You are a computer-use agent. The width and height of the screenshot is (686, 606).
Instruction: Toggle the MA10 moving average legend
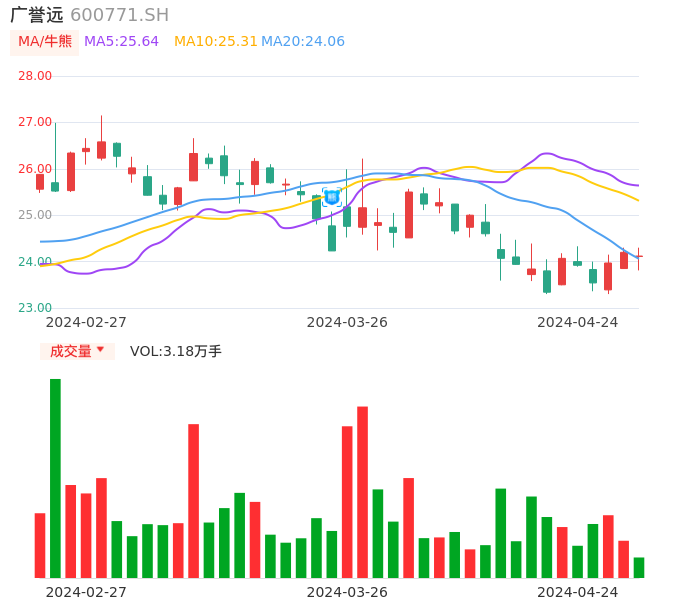tap(216, 42)
